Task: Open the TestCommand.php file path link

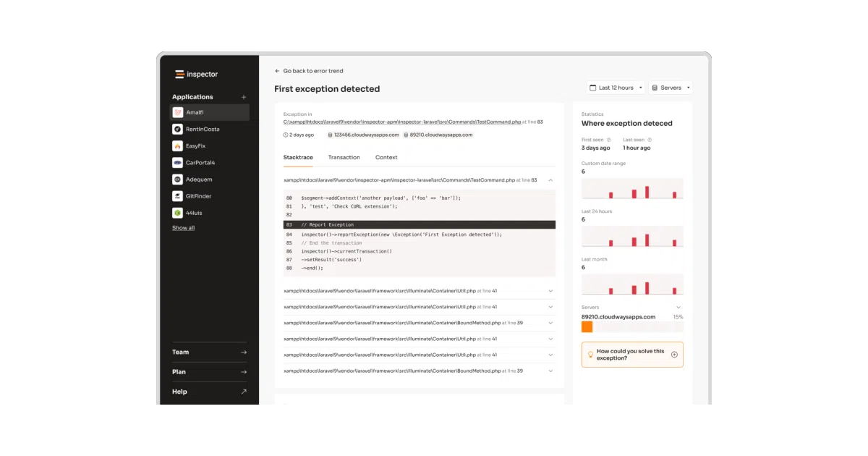Action: pyautogui.click(x=402, y=122)
